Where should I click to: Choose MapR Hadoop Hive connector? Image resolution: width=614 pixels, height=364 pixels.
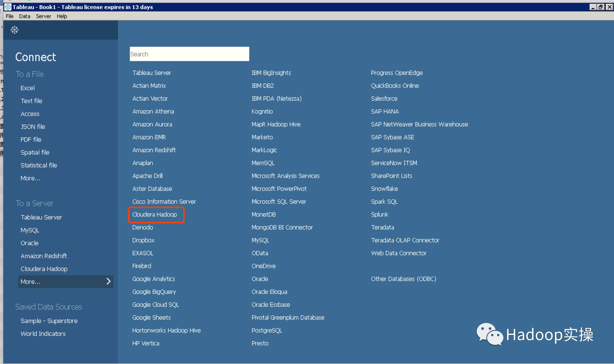tap(276, 124)
